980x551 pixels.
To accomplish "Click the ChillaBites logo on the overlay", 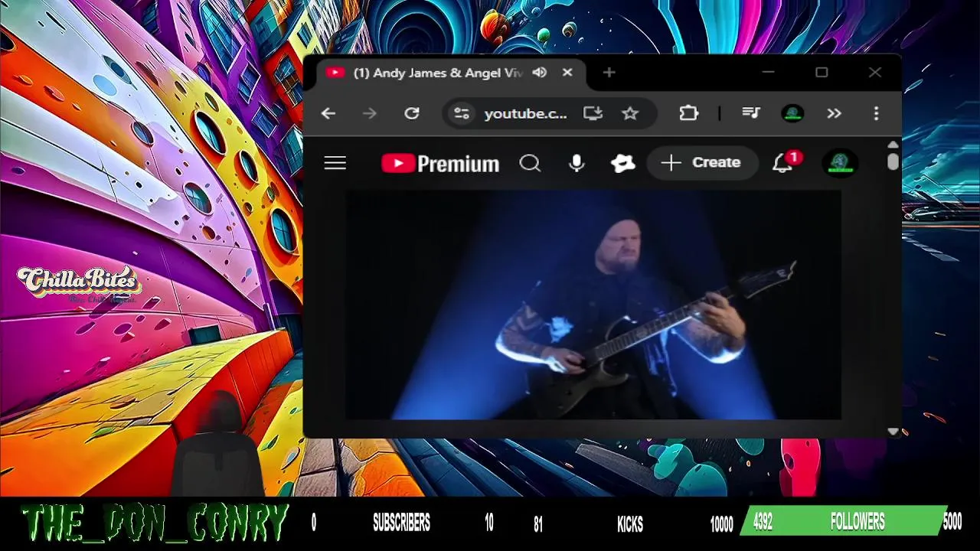I will tap(79, 284).
